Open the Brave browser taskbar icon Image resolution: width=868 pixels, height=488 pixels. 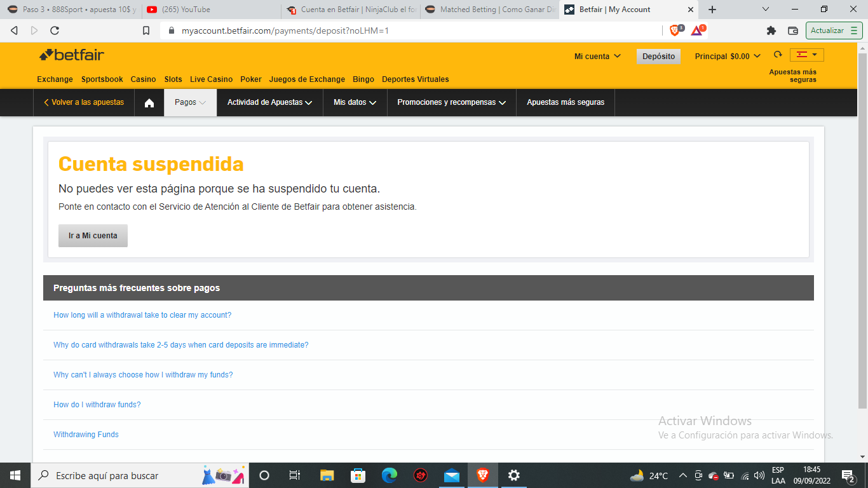[483, 475]
